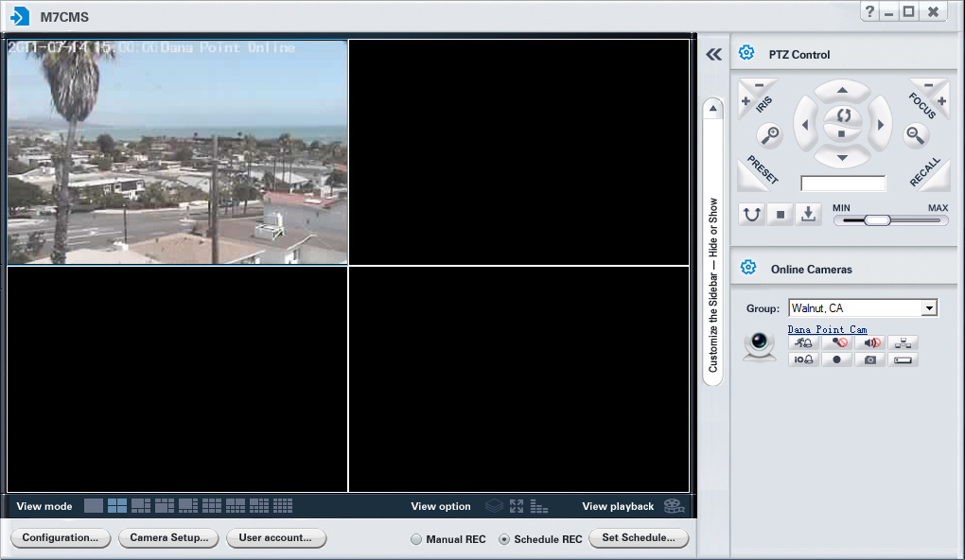This screenshot has width=965, height=560.
Task: Select the Manual REC radio button
Action: pos(416,539)
